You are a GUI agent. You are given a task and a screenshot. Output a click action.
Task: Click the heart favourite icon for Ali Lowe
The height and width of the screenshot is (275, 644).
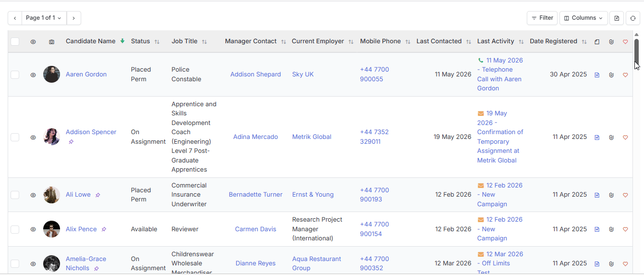click(x=625, y=195)
